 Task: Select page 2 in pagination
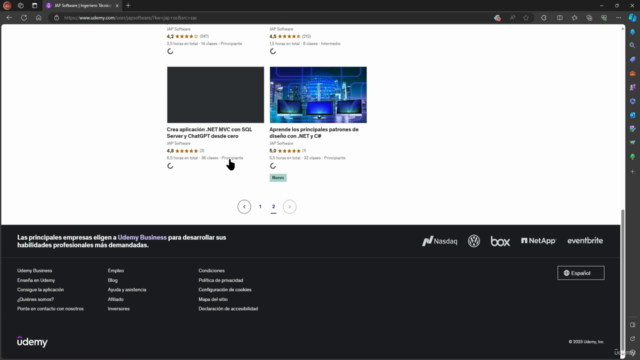pyautogui.click(x=273, y=207)
